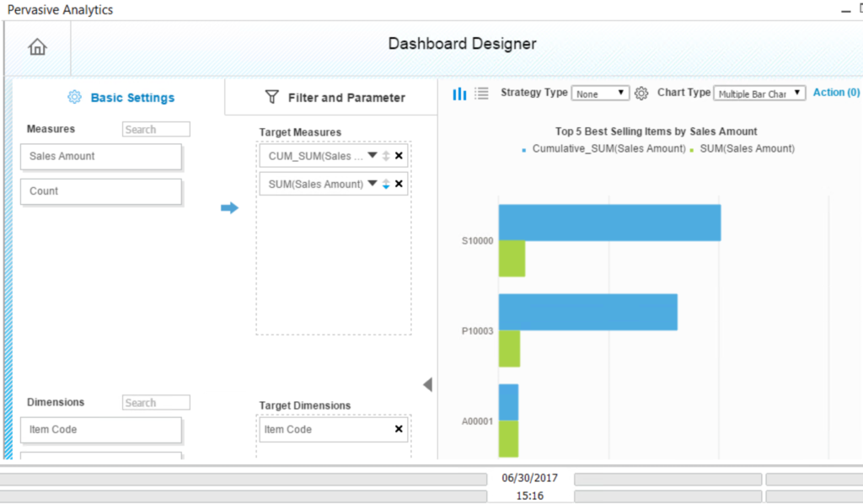Open the Strategy Type dropdown
This screenshot has width=863, height=504.
(600, 93)
